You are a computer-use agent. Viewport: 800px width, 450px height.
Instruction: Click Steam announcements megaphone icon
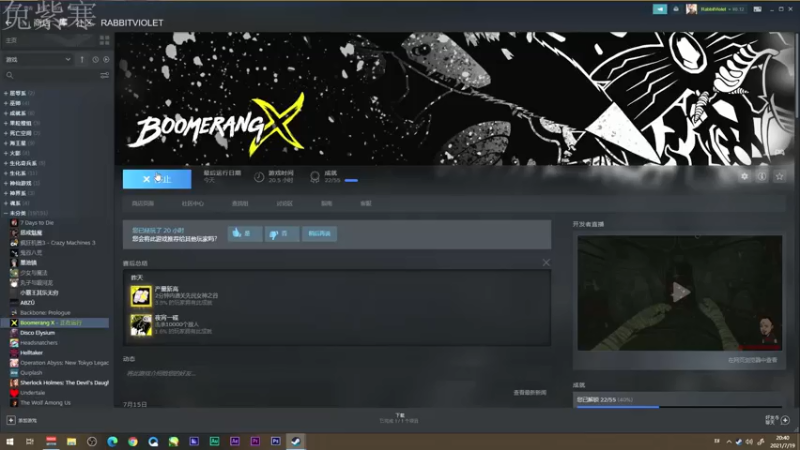pyautogui.click(x=660, y=9)
